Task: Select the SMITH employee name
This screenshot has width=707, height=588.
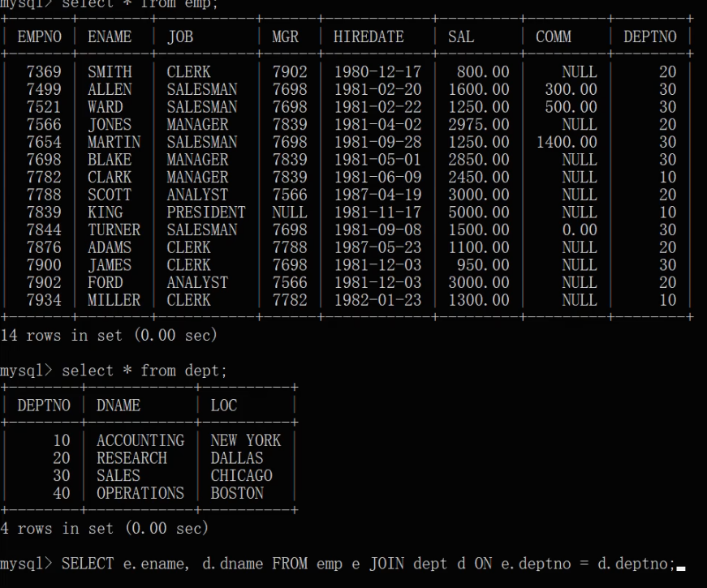Action: (110, 71)
